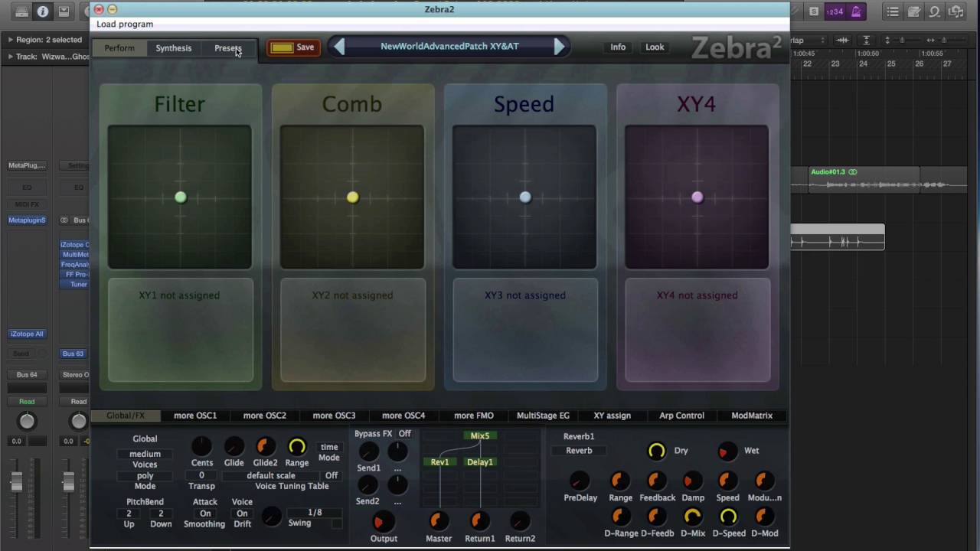Image resolution: width=980 pixels, height=551 pixels.
Task: Click the Info button
Action: 618,47
